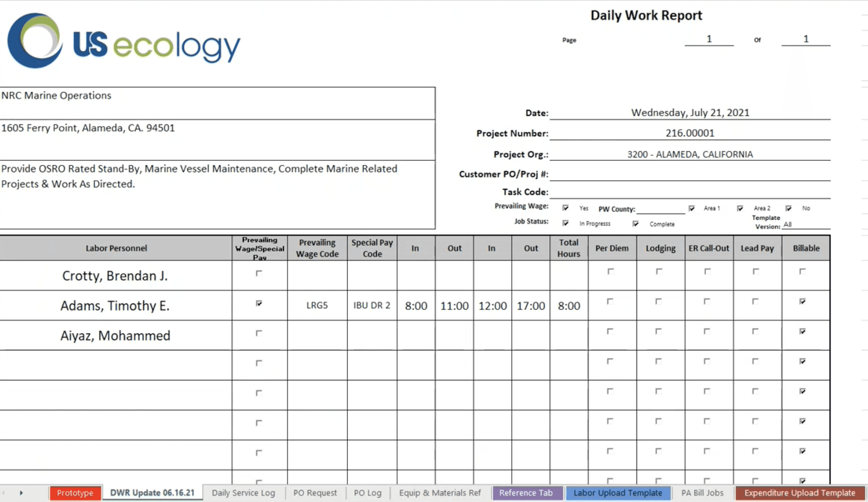The image size is (868, 502).
Task: Click the Customer PO/Proj # field
Action: [690, 174]
